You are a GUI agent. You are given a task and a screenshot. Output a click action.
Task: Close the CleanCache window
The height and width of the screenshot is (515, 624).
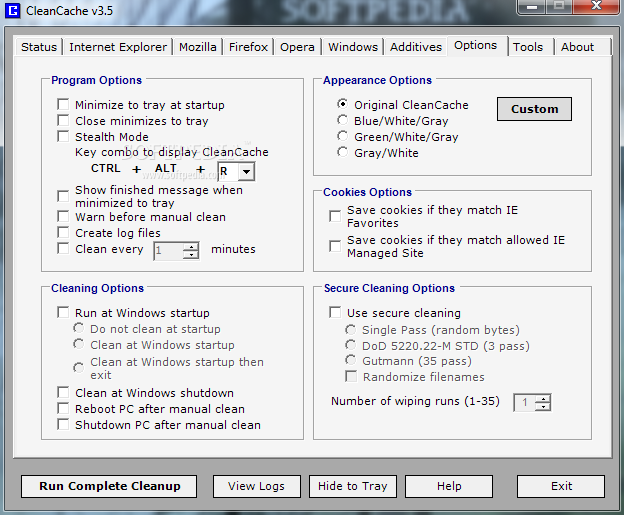tap(597, 6)
